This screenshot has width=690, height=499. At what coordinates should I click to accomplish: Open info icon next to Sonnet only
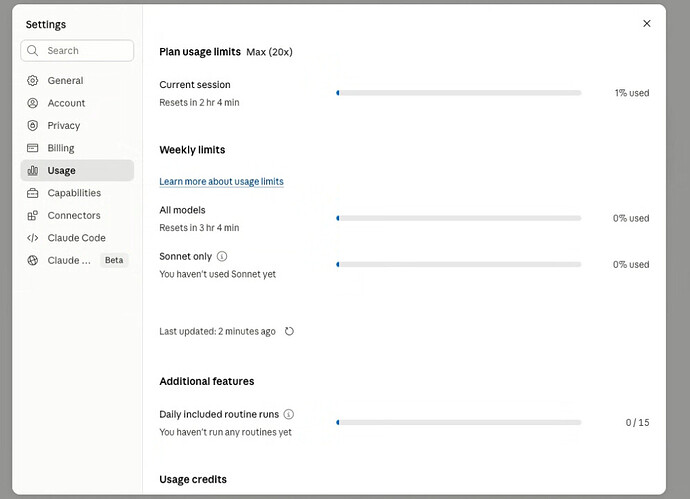pos(222,256)
